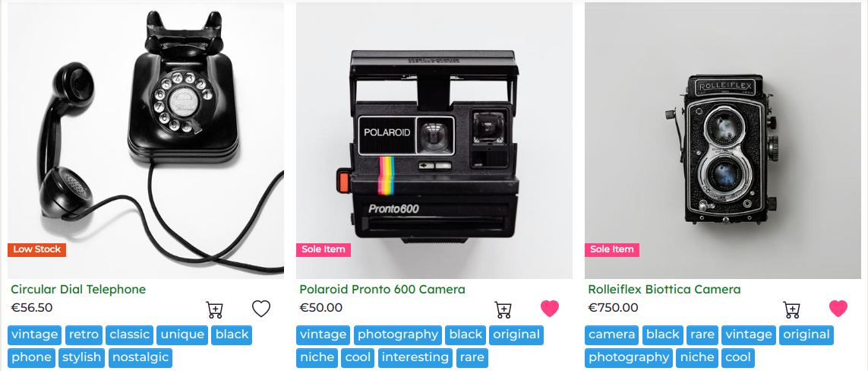Screen dimensions: 868x371
Task: Remove Rolleiflex Biottica Camera from wishlist
Action: pos(838,309)
